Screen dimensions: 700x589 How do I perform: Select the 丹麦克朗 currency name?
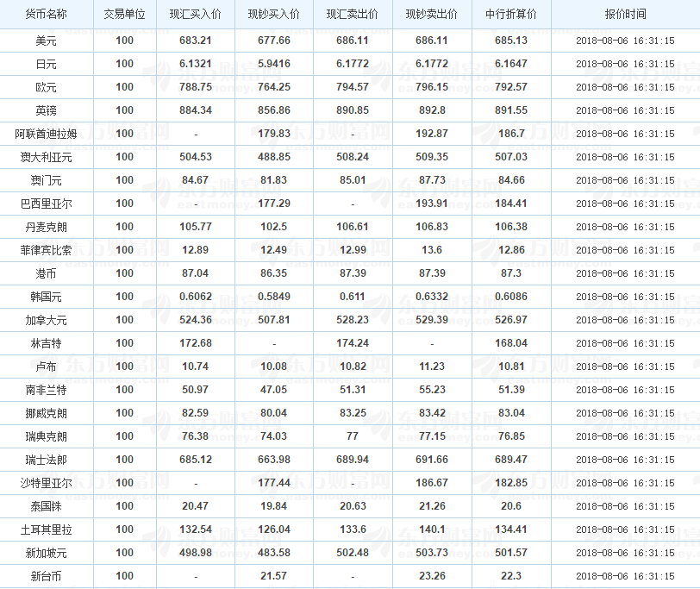[x=47, y=227]
